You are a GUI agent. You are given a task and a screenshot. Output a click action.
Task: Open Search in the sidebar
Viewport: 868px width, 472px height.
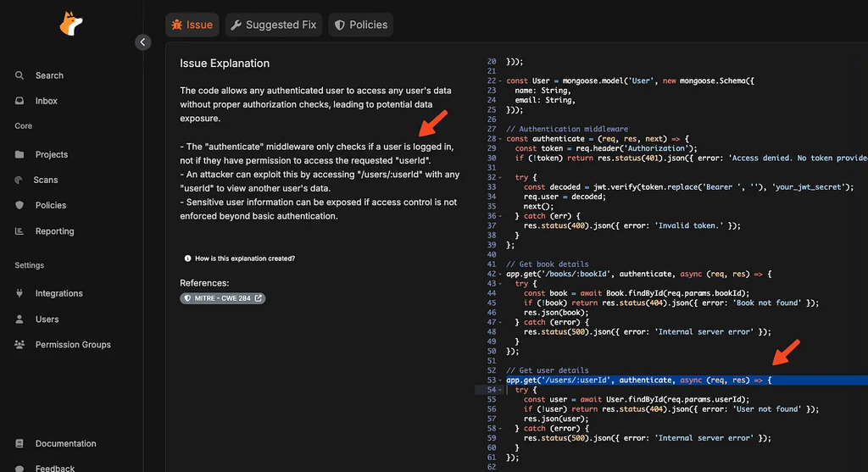49,75
